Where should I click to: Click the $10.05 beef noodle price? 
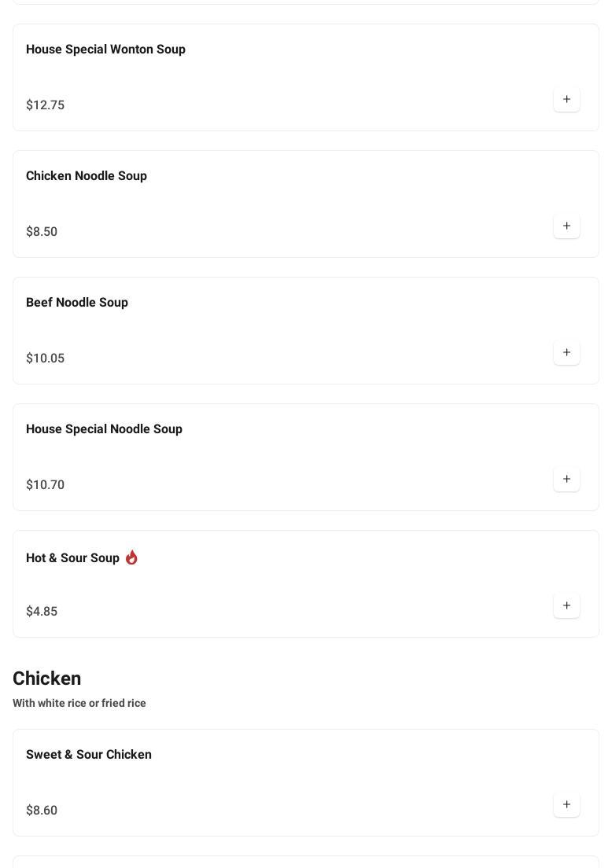click(x=46, y=359)
